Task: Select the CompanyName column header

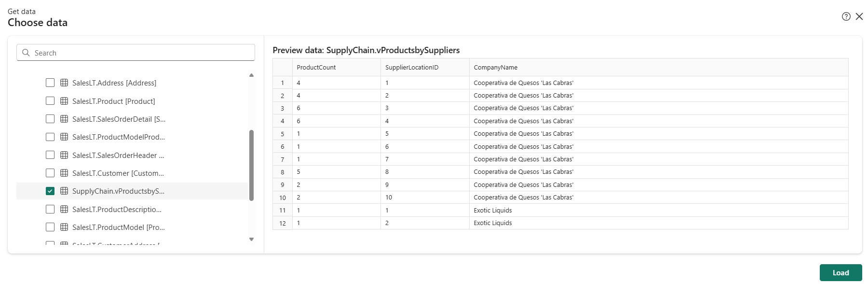Action: pos(495,68)
